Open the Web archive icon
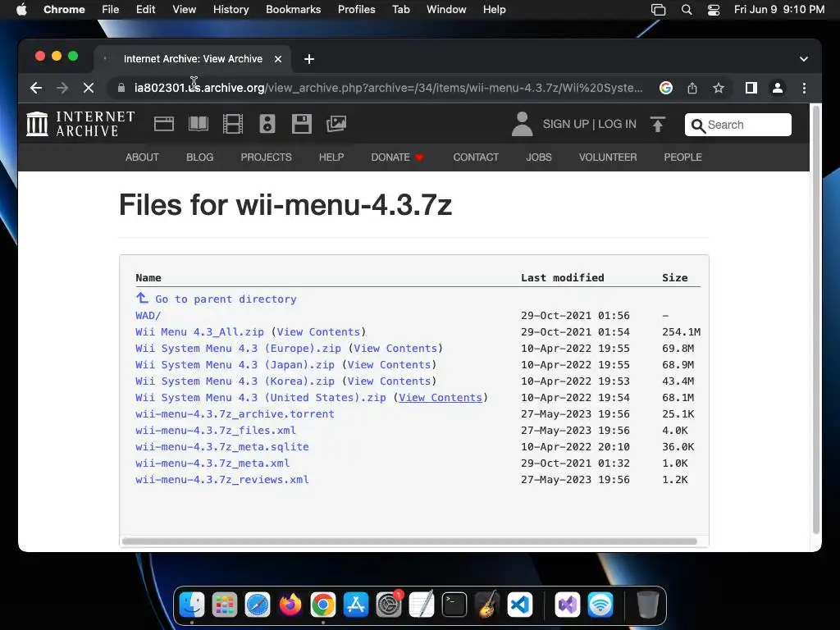The height and width of the screenshot is (630, 840). click(164, 124)
